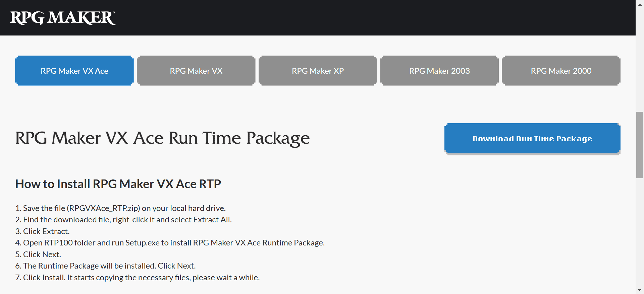Click step 4 'Open RTP100 folder and run Setup.exe'
Image resolution: width=644 pixels, height=294 pixels.
point(170,243)
